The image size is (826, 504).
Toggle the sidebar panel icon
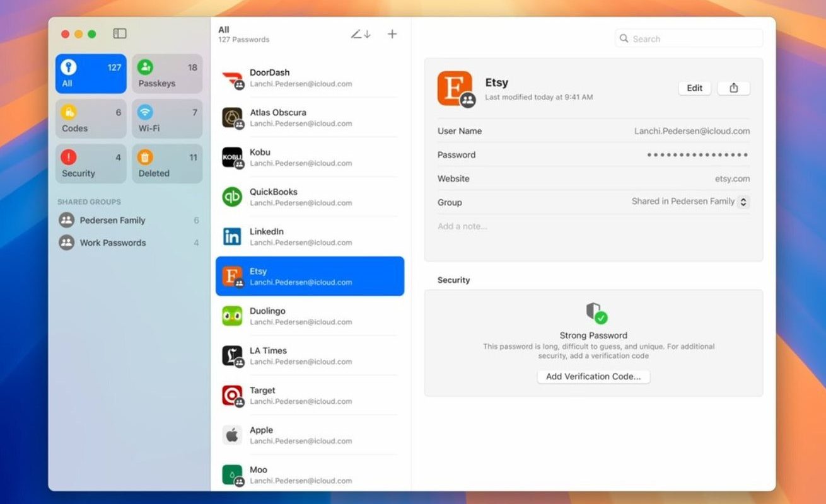[x=120, y=33]
